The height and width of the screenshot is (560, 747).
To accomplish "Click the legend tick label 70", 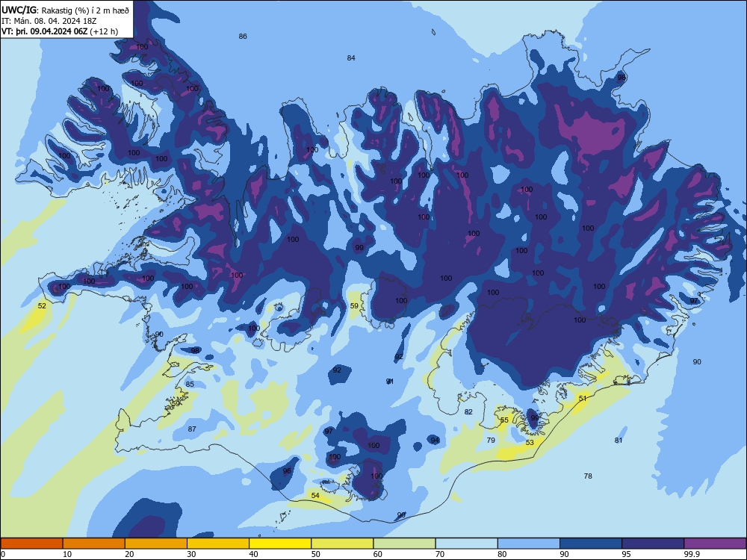I will point(440,554).
